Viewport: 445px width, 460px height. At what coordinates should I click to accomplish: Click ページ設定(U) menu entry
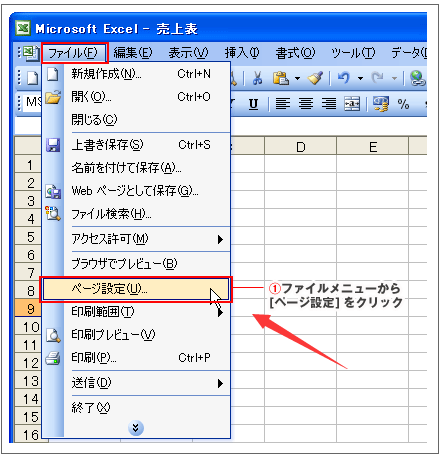(136, 289)
